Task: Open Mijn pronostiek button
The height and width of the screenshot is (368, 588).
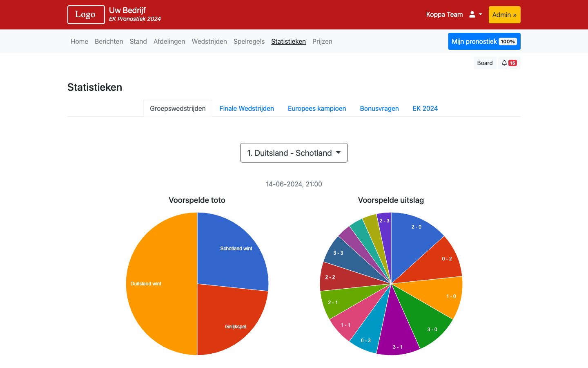Action: [484, 41]
